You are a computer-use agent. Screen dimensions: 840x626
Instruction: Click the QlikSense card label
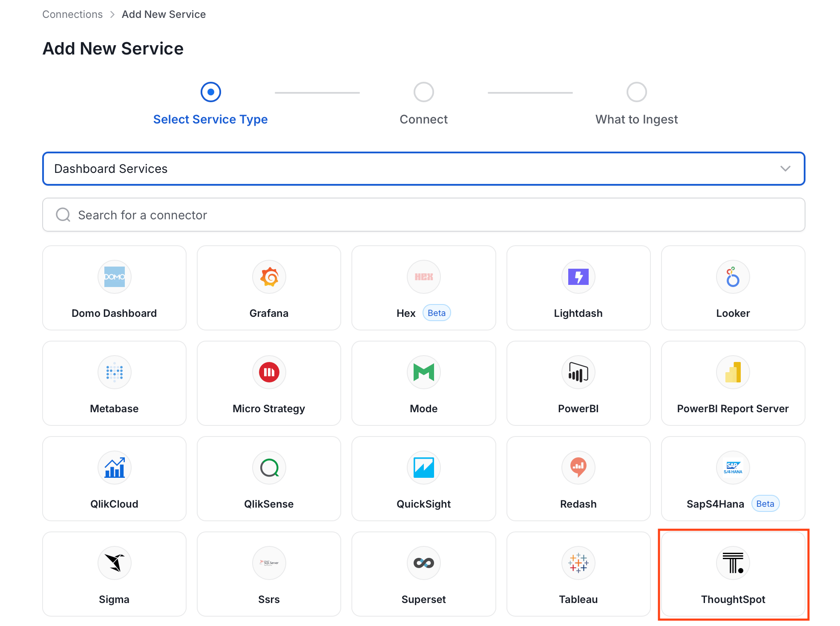[x=269, y=504]
